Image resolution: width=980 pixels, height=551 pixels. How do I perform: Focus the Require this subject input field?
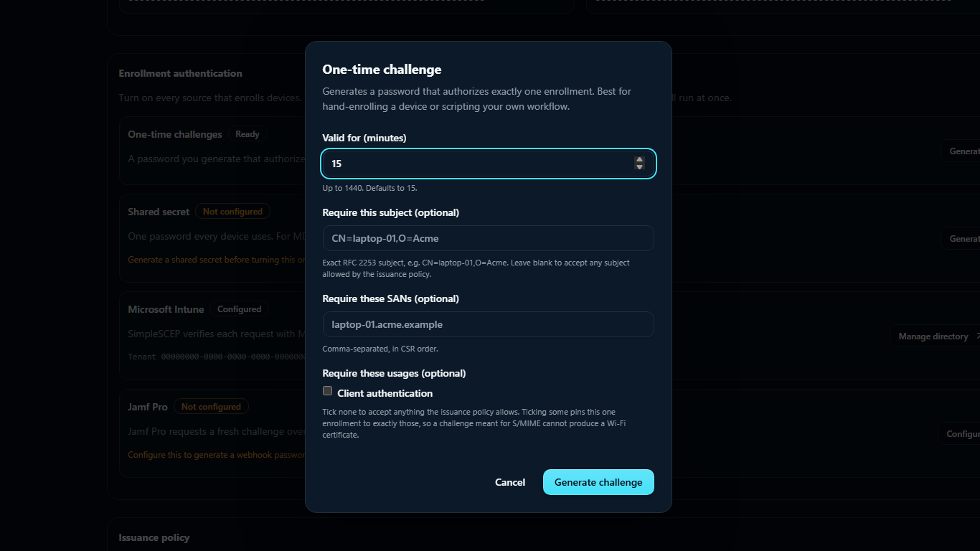(488, 238)
